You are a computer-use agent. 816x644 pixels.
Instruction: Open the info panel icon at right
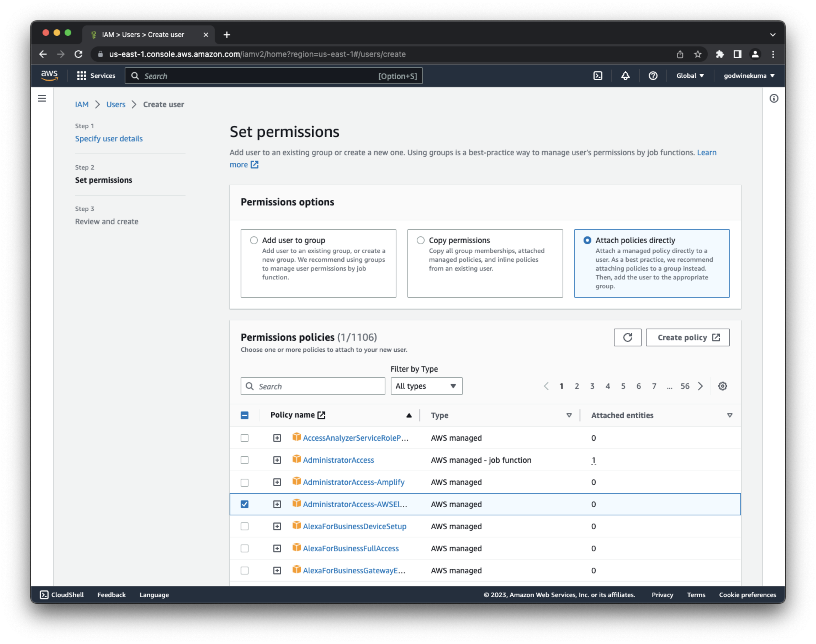click(x=774, y=98)
